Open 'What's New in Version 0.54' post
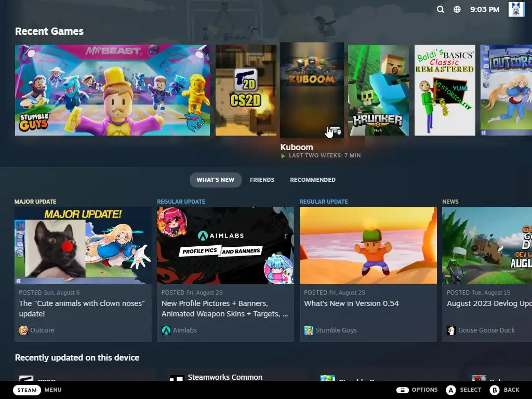 [352, 303]
